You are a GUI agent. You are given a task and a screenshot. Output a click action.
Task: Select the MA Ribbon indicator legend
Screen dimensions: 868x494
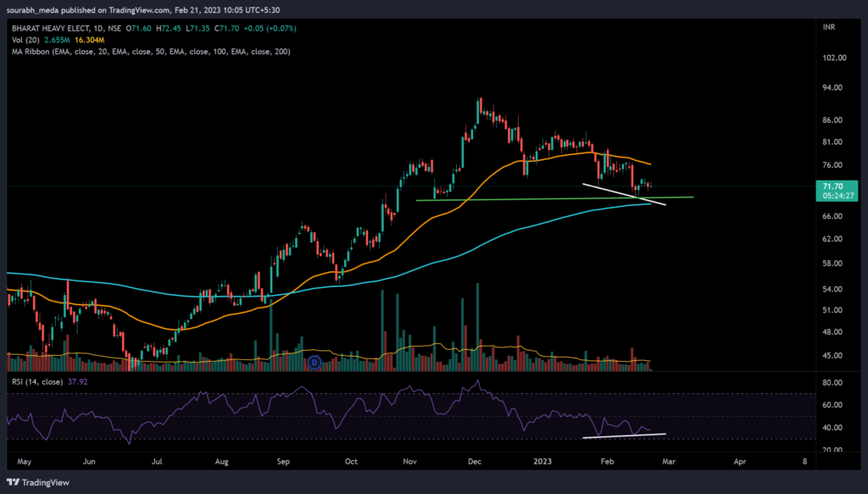(x=151, y=52)
